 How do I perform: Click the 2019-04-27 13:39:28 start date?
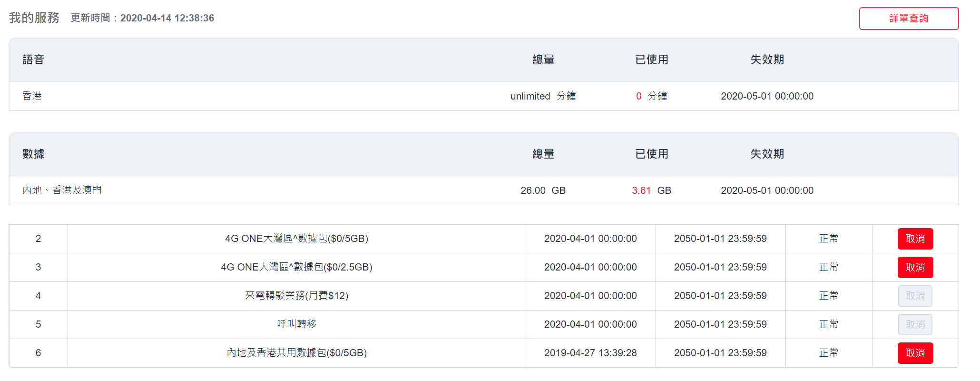tap(590, 353)
